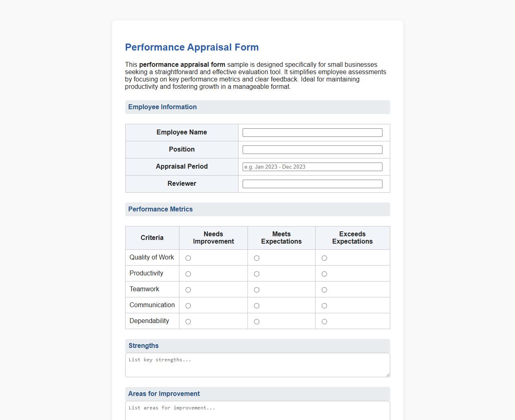This screenshot has height=420, width=515.
Task: Select Needs Improvement for Communication
Action: [x=188, y=306]
